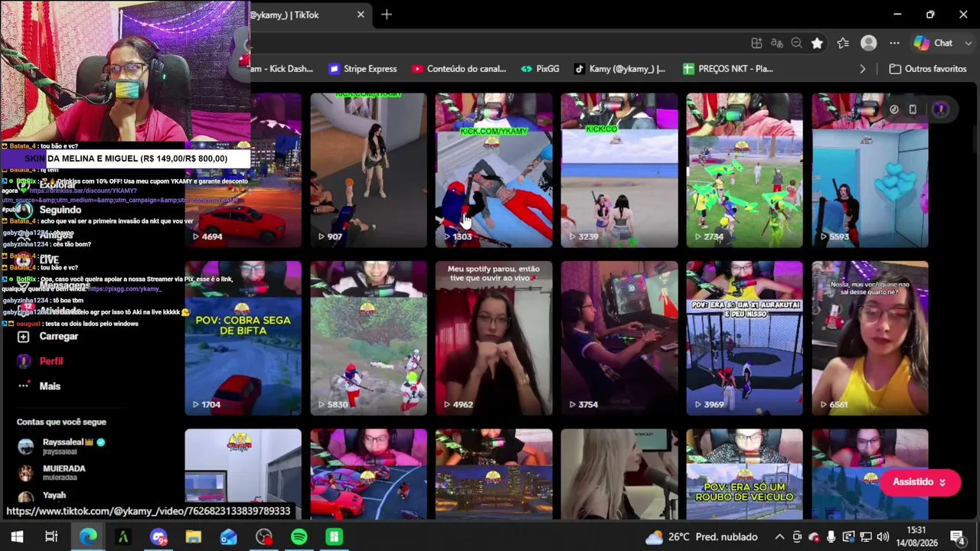Click the Carregar plus icon
This screenshot has height=551, width=980.
tap(24, 337)
